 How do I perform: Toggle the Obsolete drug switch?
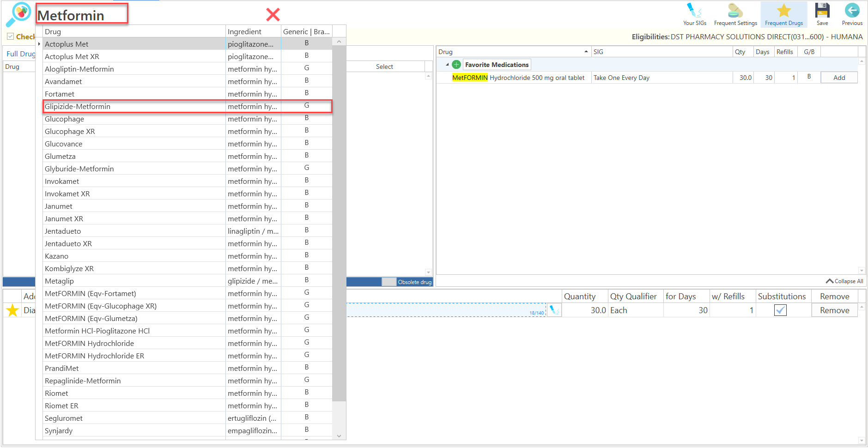pyautogui.click(x=389, y=282)
